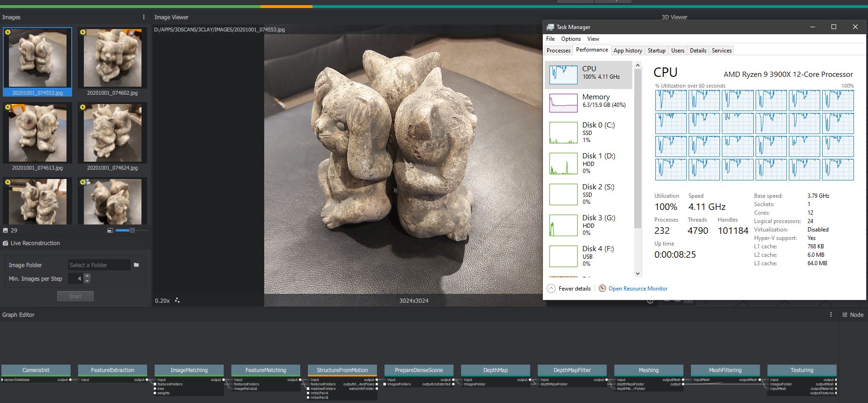Open the Images panel three-dot menu

coord(144,17)
